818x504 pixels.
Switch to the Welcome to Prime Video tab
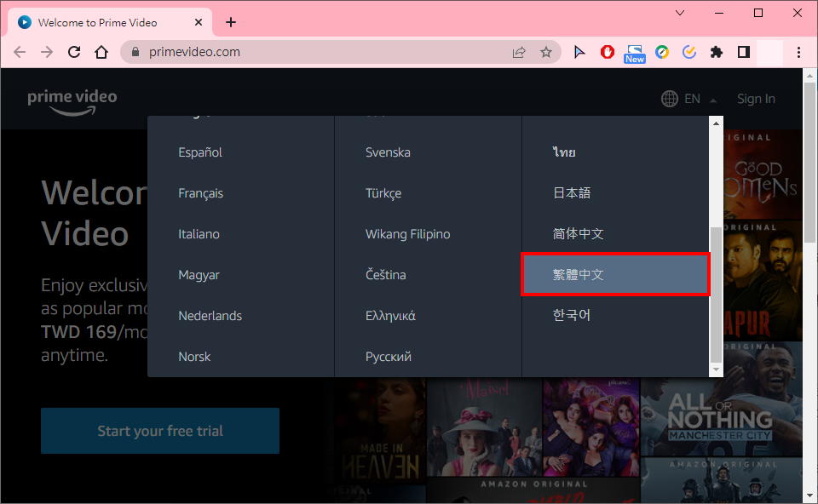tap(110, 22)
